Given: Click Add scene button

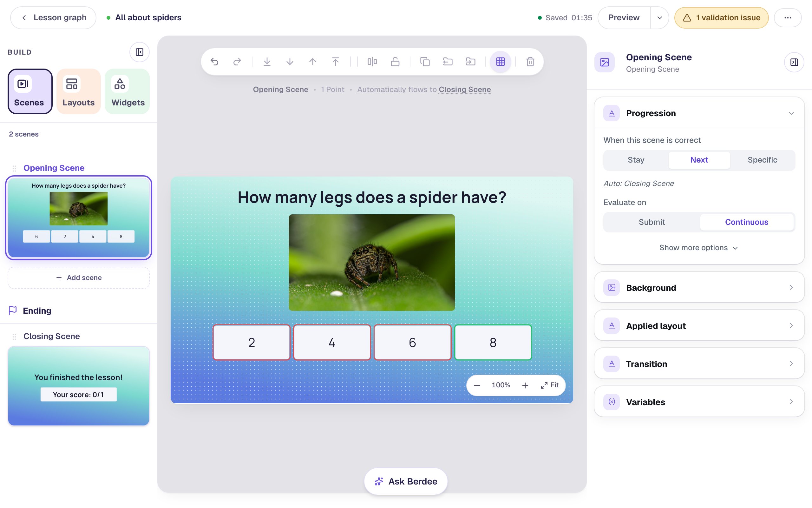Looking at the screenshot, I should pos(79,277).
